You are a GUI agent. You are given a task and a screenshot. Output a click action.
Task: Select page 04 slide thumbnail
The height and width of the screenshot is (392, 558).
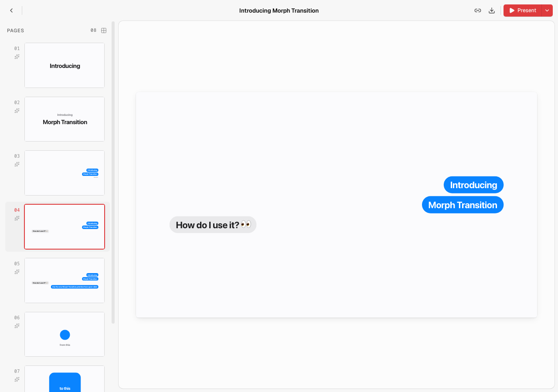pos(65,226)
